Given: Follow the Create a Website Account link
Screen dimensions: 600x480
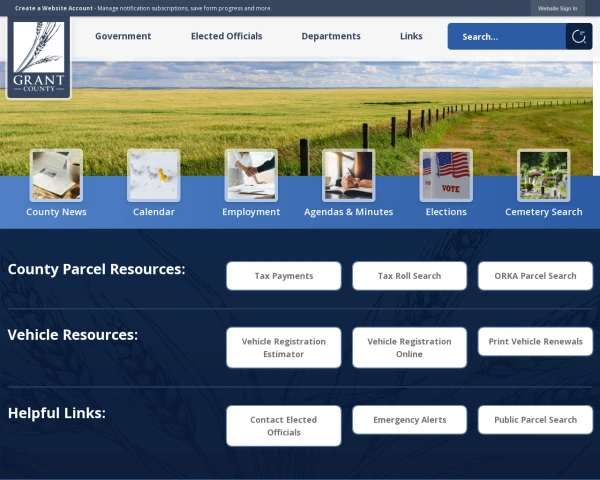Looking at the screenshot, I should pyautogui.click(x=54, y=8).
